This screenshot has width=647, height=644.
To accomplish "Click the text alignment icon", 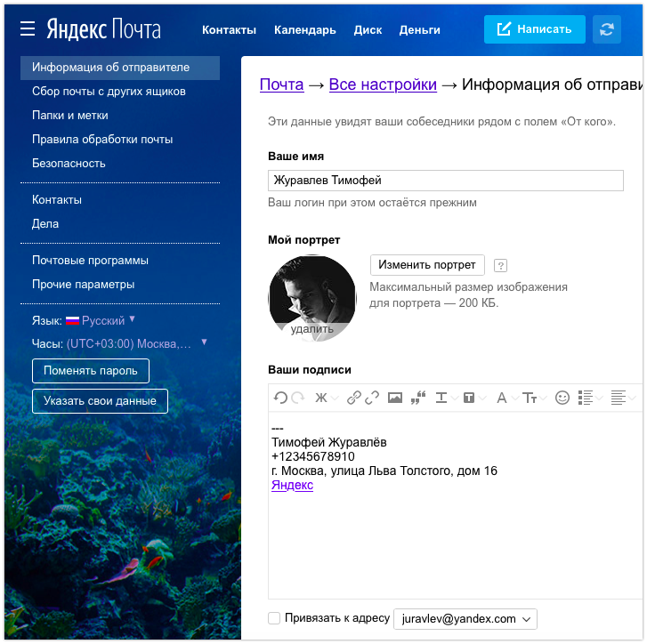I will pos(619,398).
